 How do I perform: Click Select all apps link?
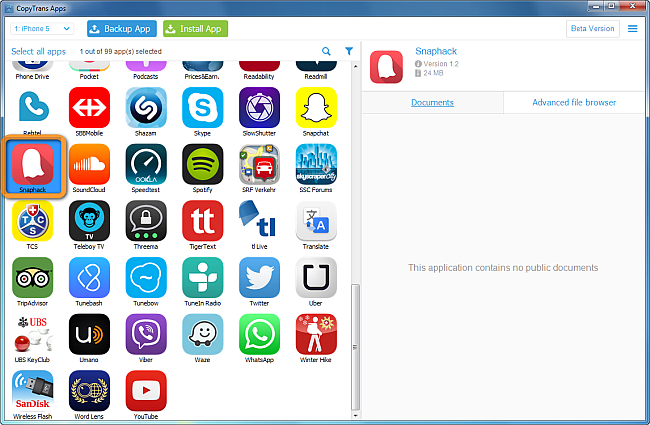tap(39, 51)
